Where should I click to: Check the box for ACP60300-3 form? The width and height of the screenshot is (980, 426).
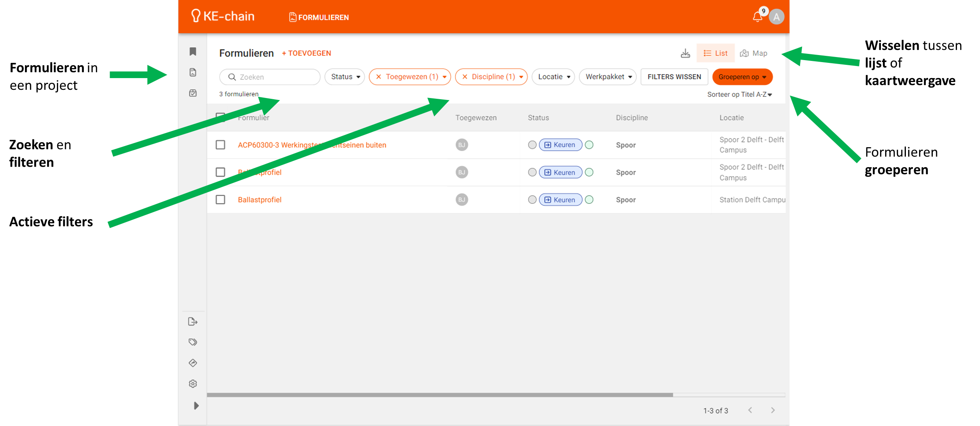coord(220,145)
